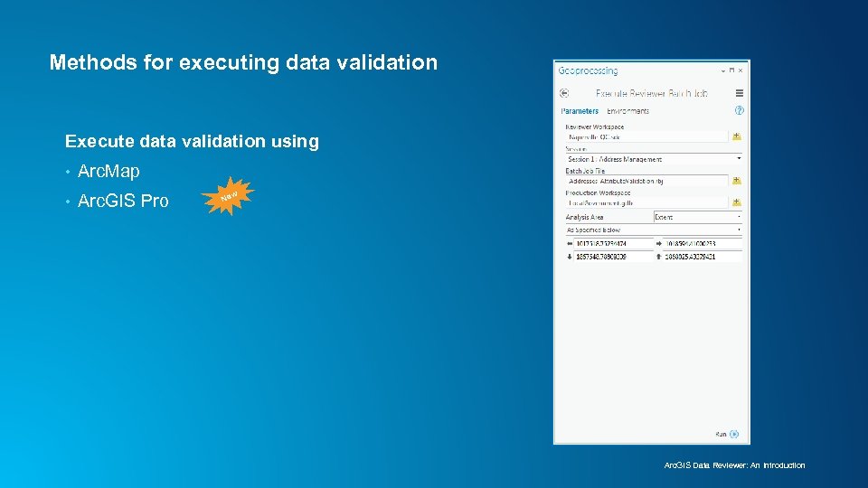Click the slide title Methods for executing data validation

243,62
